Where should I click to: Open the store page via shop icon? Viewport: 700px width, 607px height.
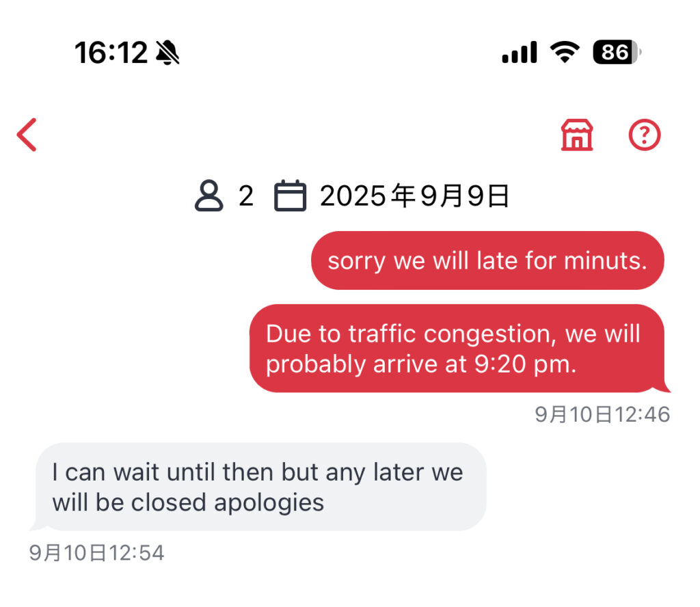pyautogui.click(x=578, y=135)
